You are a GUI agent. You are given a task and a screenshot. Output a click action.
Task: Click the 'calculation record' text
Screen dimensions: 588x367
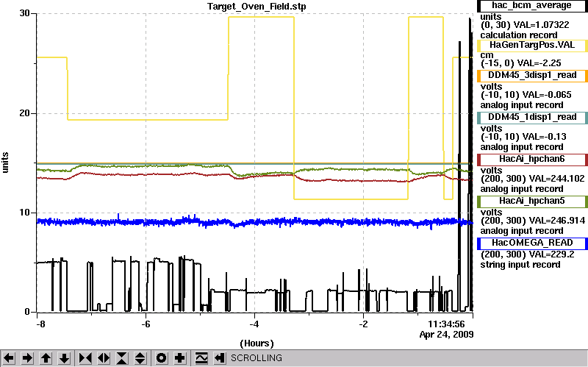click(519, 35)
